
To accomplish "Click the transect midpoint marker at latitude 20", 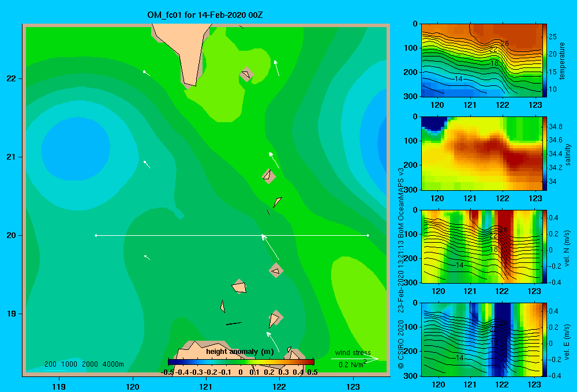I will click(263, 235).
